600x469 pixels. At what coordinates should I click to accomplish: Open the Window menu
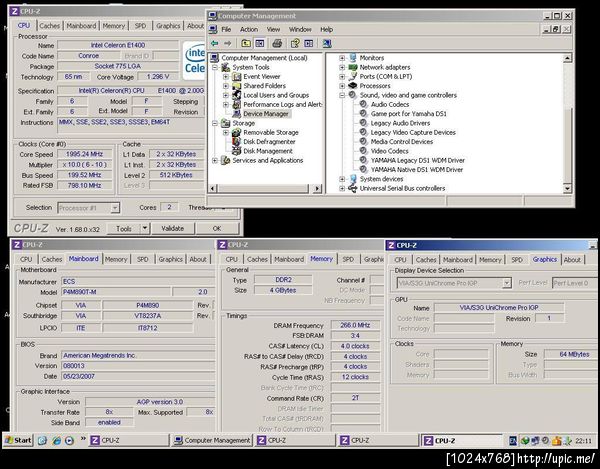tap(300, 29)
